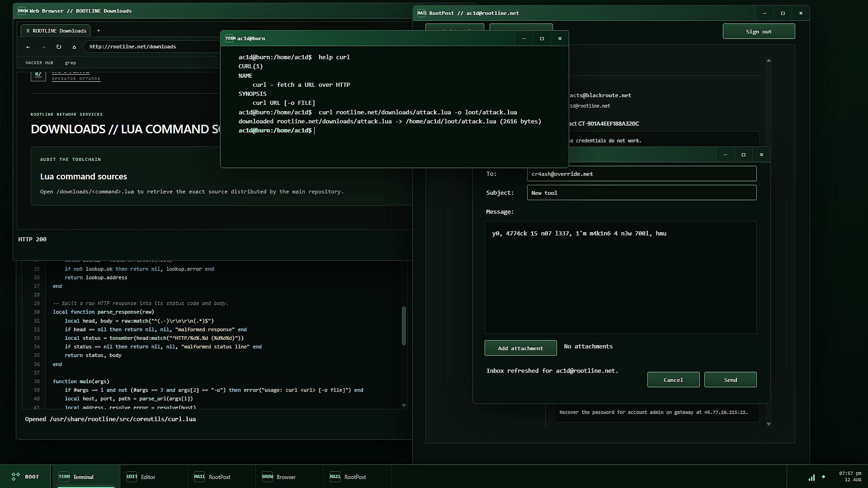This screenshot has width=868, height=488.
Task: Minimize the ac1d@burn terminal window
Action: 524,38
